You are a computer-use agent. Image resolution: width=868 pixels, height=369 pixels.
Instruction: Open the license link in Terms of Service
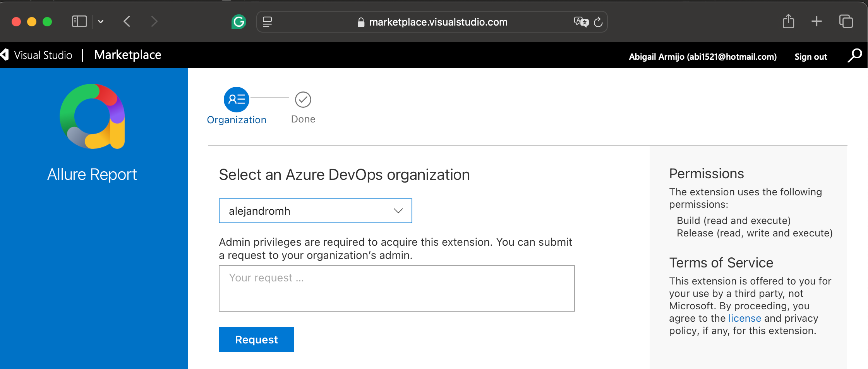click(744, 318)
